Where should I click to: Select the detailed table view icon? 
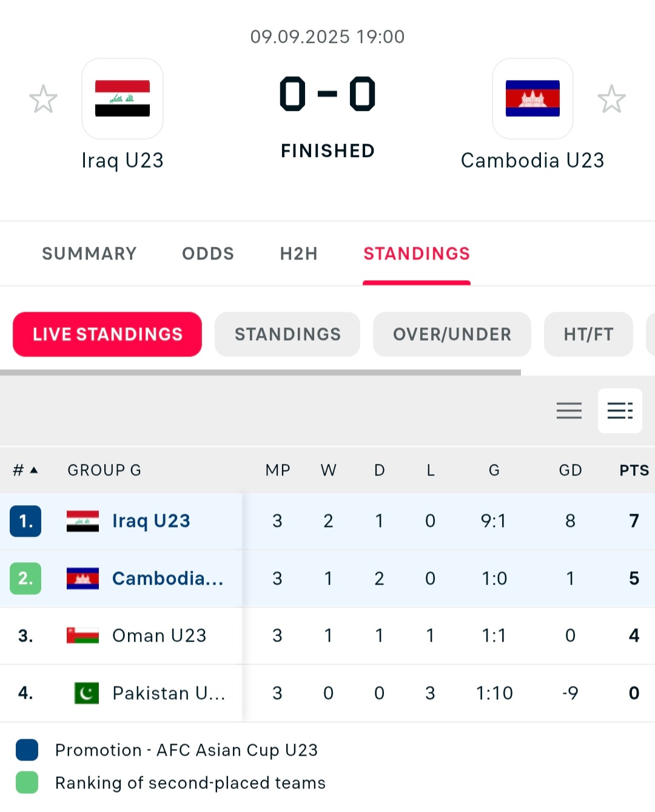coord(620,411)
